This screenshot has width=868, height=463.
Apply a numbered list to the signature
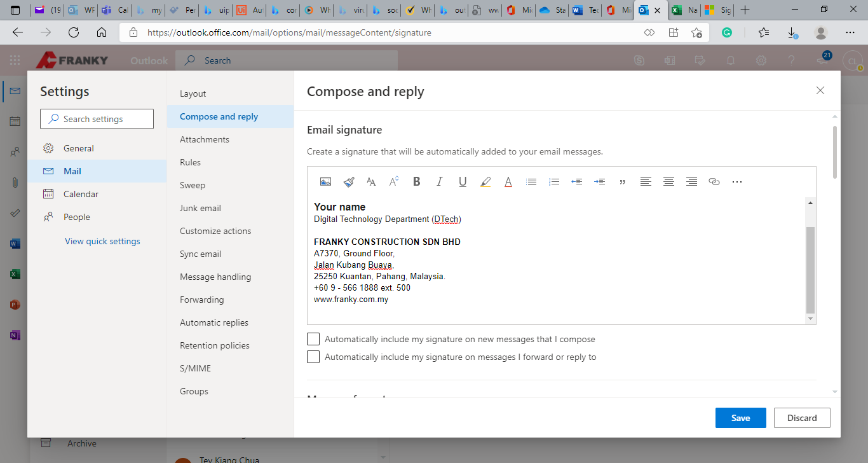(554, 182)
